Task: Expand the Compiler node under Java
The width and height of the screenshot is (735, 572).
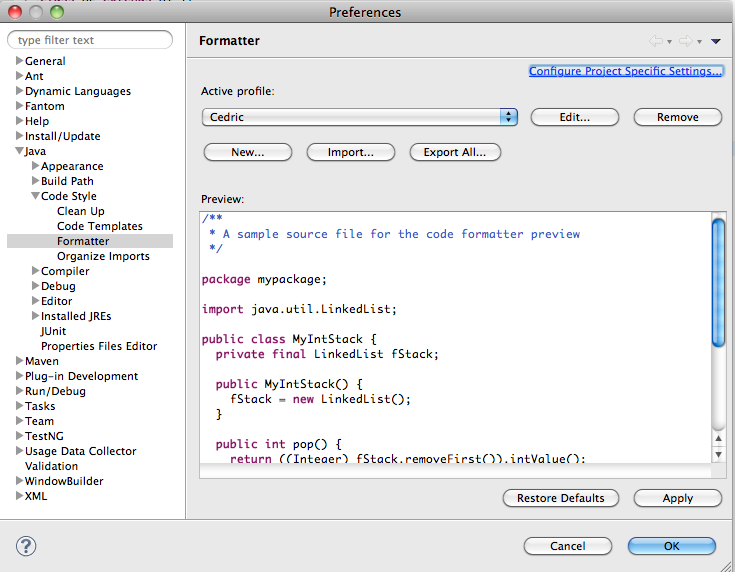Action: pyautogui.click(x=35, y=272)
